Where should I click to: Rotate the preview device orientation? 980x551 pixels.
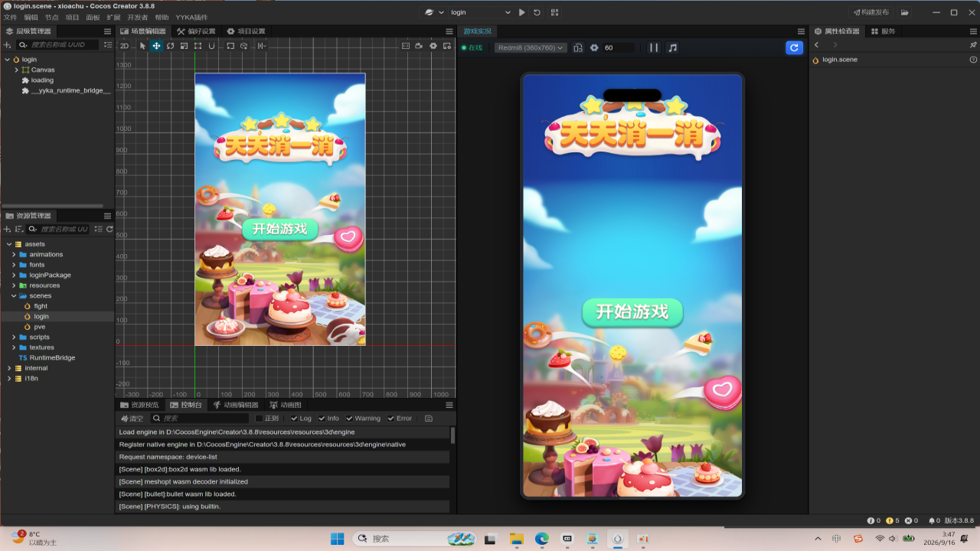pos(578,47)
